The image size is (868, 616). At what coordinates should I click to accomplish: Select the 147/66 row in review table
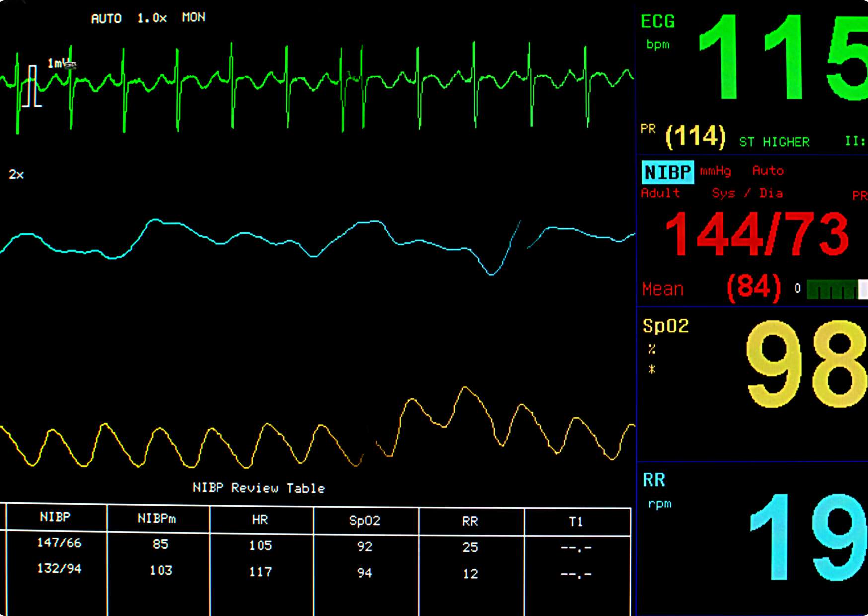click(x=59, y=543)
